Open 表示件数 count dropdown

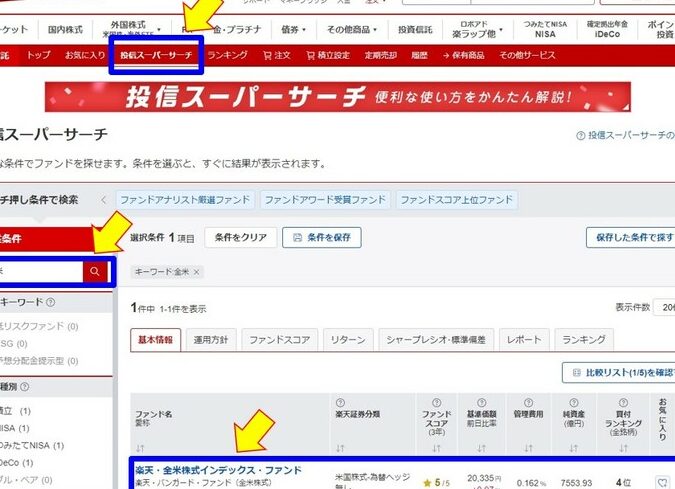[664, 307]
